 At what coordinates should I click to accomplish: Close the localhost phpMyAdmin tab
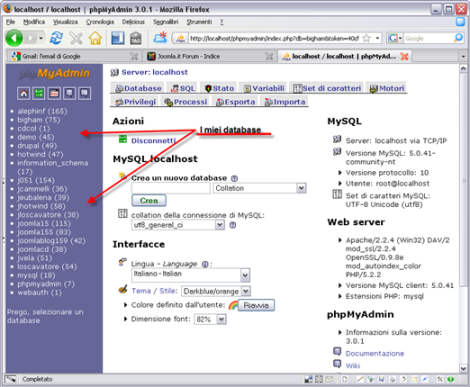click(x=404, y=56)
